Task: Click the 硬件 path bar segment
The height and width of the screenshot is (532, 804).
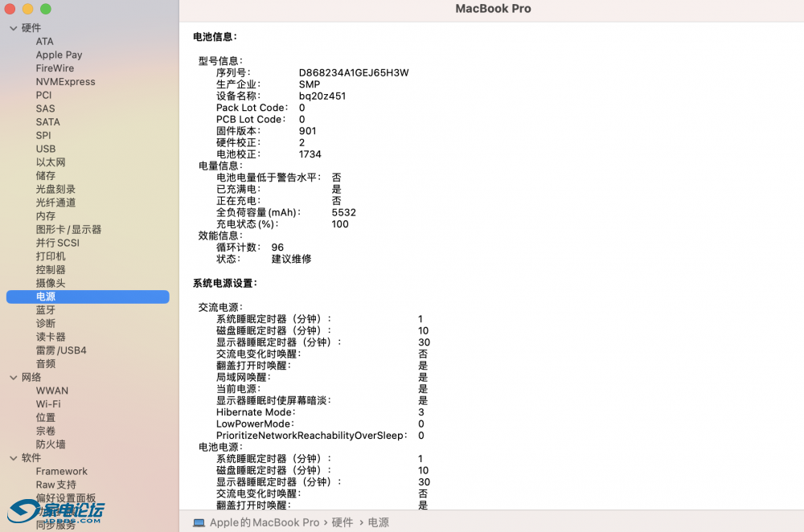Action: (x=343, y=523)
